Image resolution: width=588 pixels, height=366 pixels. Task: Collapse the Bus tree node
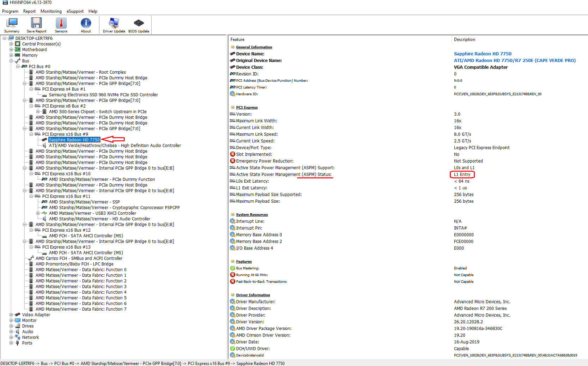click(11, 61)
